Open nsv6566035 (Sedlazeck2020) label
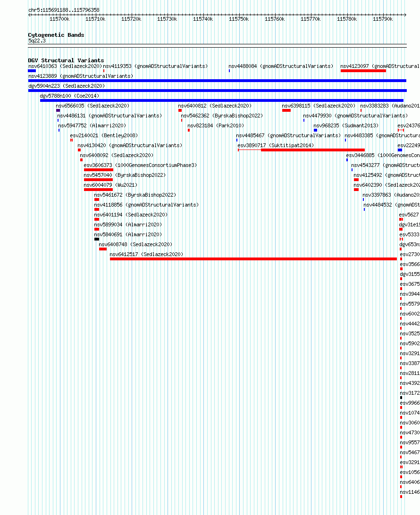 click(92, 106)
